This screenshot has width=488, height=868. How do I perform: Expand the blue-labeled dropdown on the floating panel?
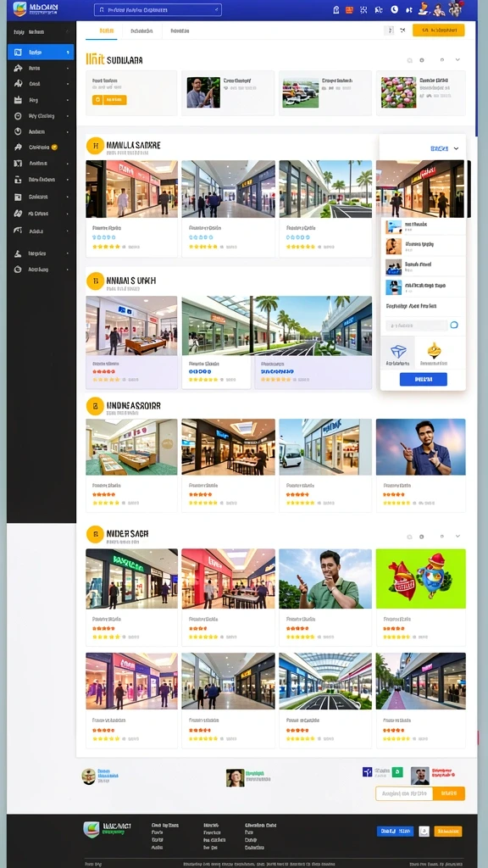(x=444, y=148)
